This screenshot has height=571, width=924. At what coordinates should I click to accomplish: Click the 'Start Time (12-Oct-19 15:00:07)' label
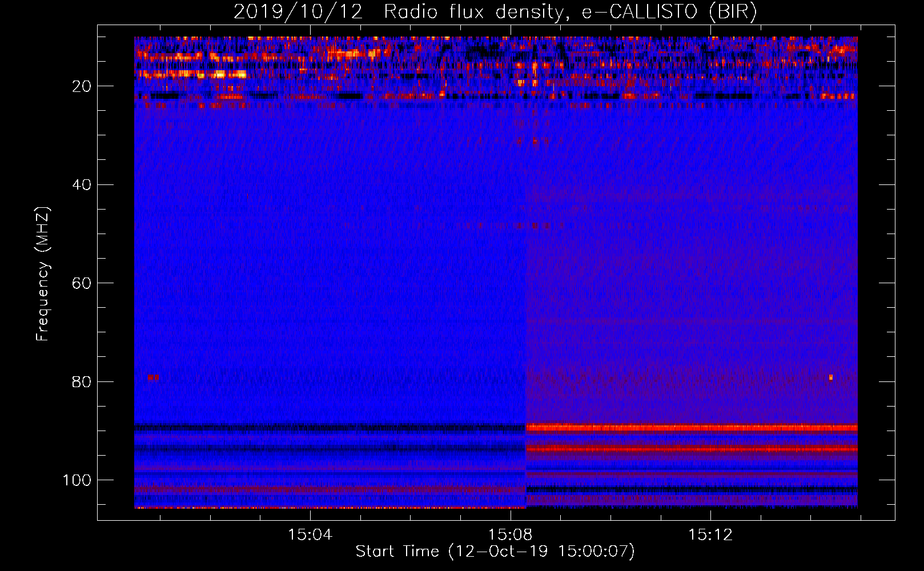pyautogui.click(x=495, y=552)
